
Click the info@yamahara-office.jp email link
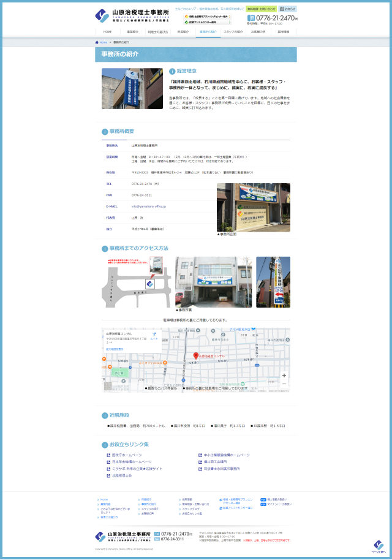point(144,206)
